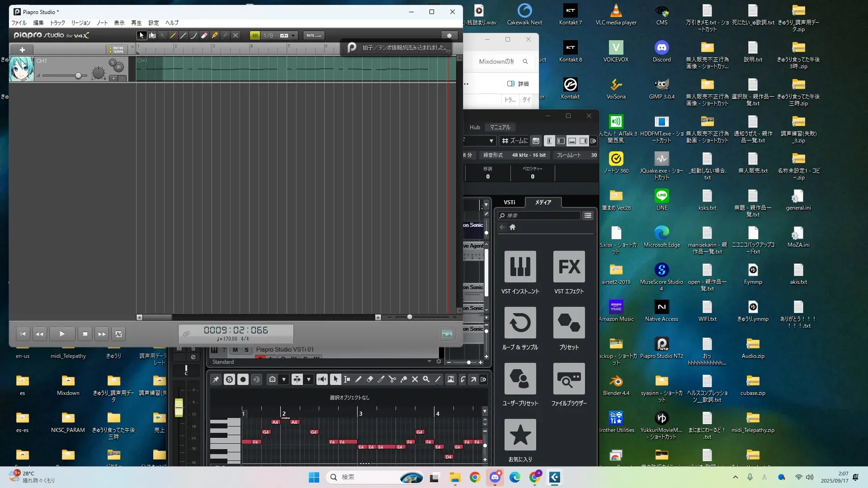Viewport: 868px width, 488px height.
Task: Switch to the VSTi tab
Action: click(x=509, y=202)
